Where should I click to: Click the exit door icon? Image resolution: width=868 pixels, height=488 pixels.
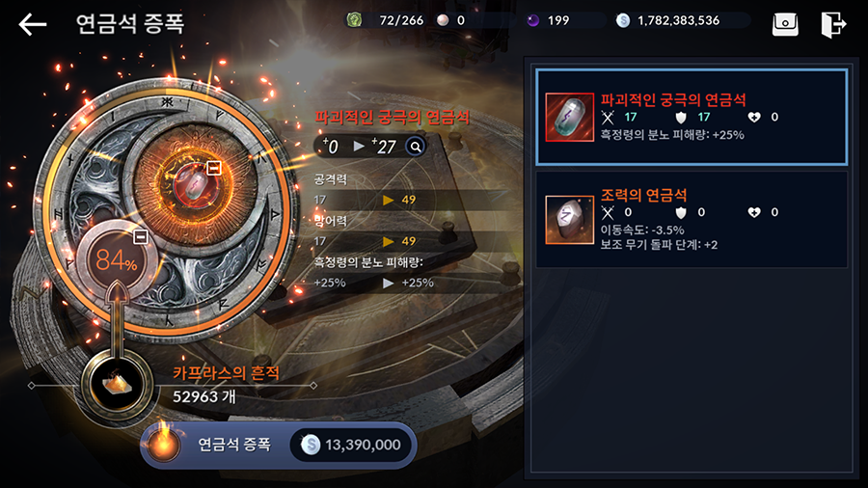[x=833, y=24]
